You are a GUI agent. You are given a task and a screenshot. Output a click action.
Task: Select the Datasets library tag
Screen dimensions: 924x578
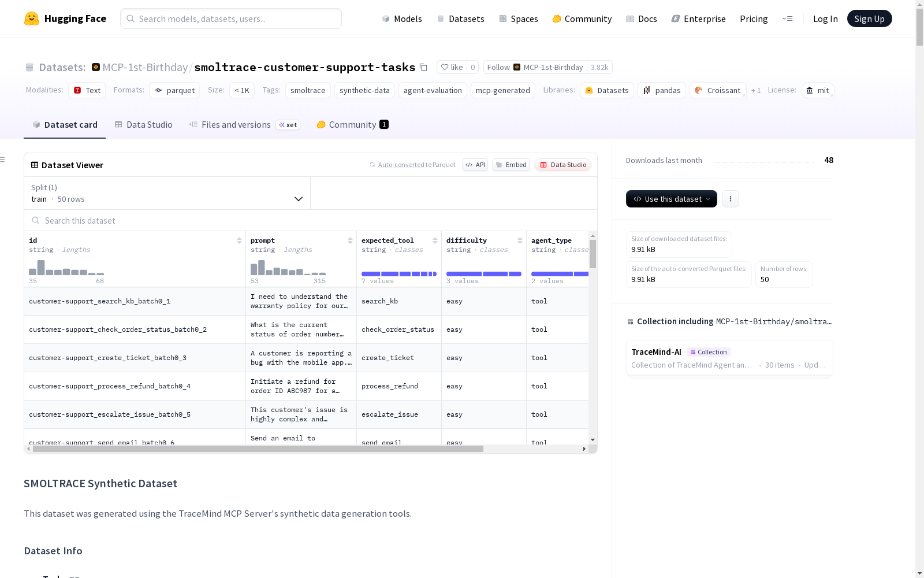(607, 90)
